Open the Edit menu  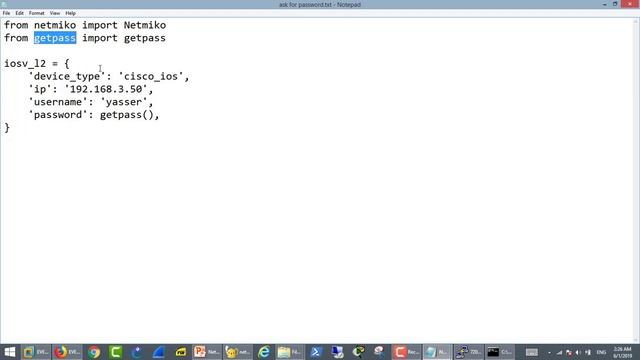tap(19, 13)
